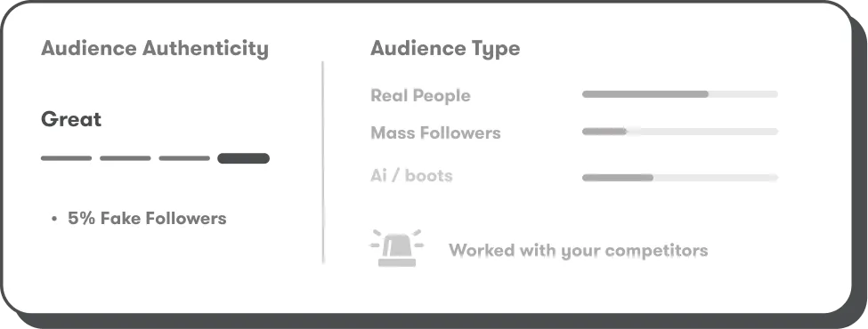Viewport: 868px width, 329px height.
Task: Click Worked with your competitors text
Action: point(579,251)
